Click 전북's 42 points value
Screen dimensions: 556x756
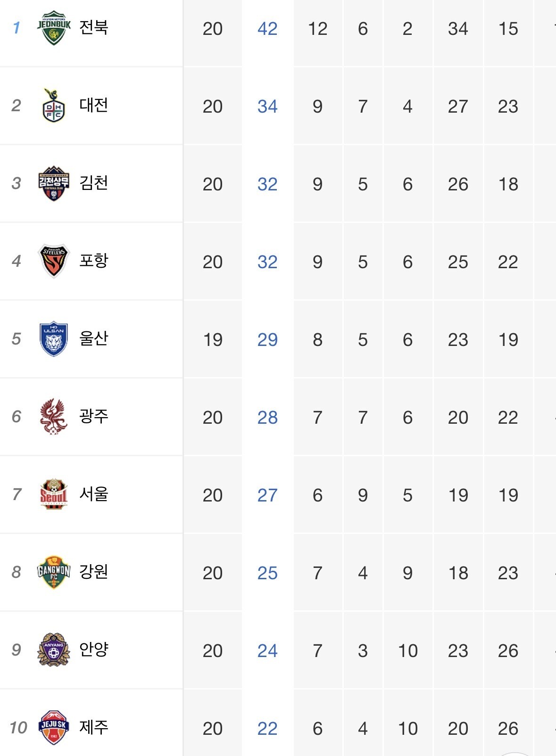(267, 29)
